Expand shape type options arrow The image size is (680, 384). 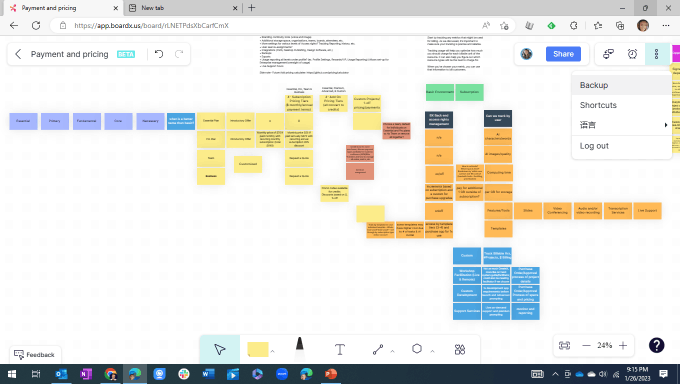pos(432,351)
